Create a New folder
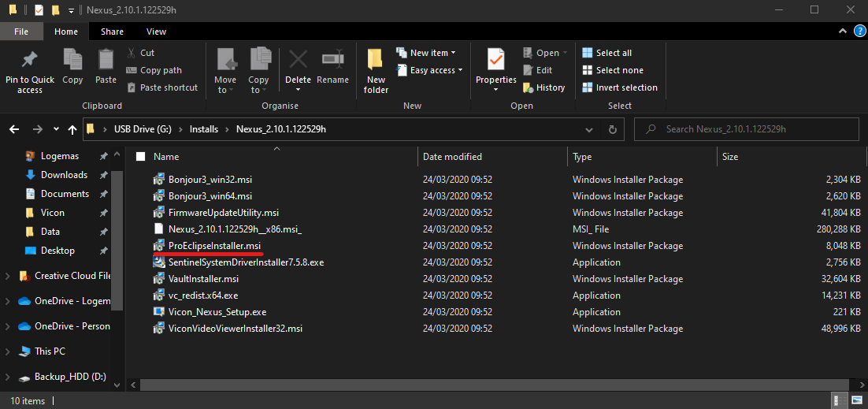This screenshot has height=409, width=868. (x=376, y=71)
